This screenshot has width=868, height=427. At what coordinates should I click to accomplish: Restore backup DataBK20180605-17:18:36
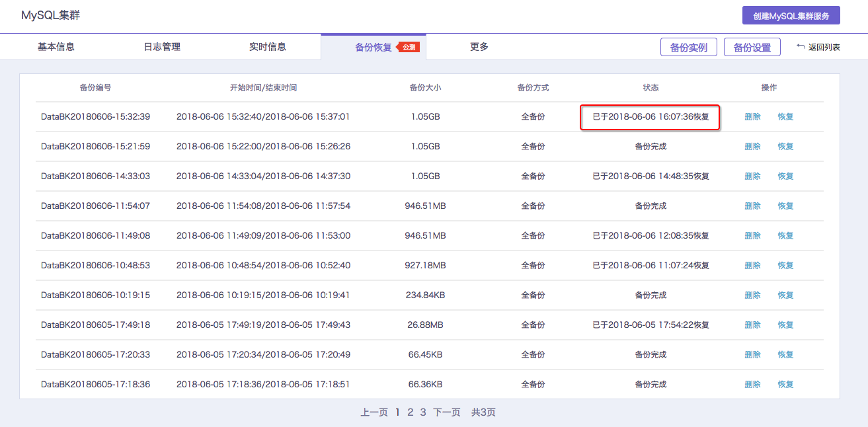[x=785, y=385]
